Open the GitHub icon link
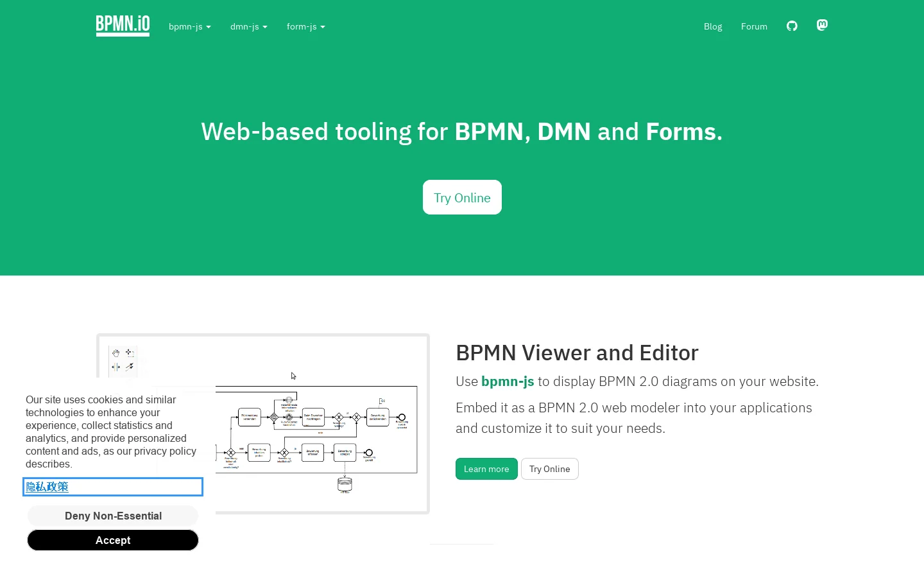The width and height of the screenshot is (924, 578). tap(792, 26)
